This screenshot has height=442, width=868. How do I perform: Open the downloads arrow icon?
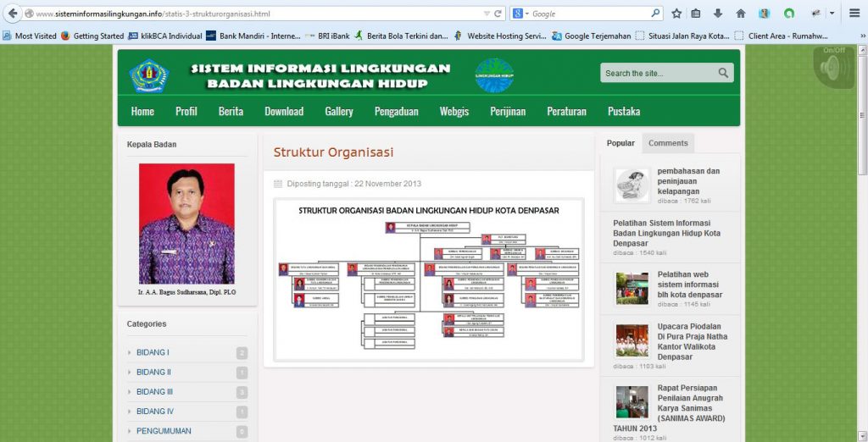coord(718,14)
